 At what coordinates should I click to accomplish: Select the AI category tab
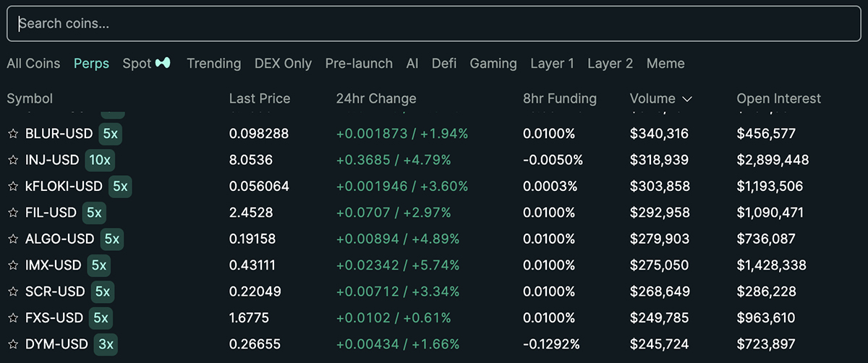tap(412, 64)
